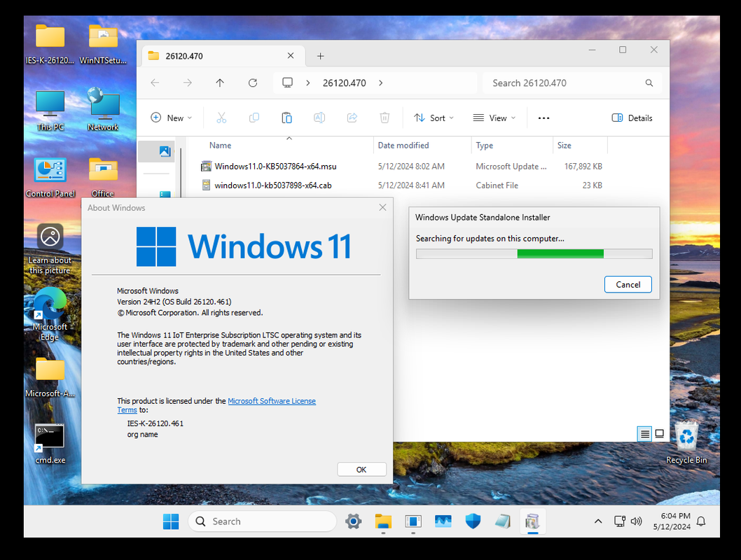Go forward with Explorer's right arrow

point(188,83)
